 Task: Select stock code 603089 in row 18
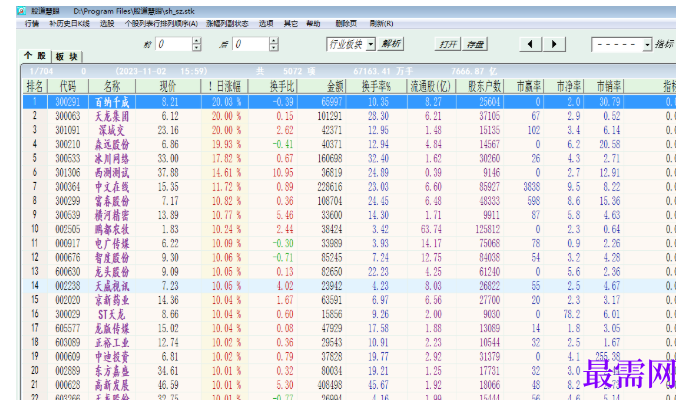(68, 343)
